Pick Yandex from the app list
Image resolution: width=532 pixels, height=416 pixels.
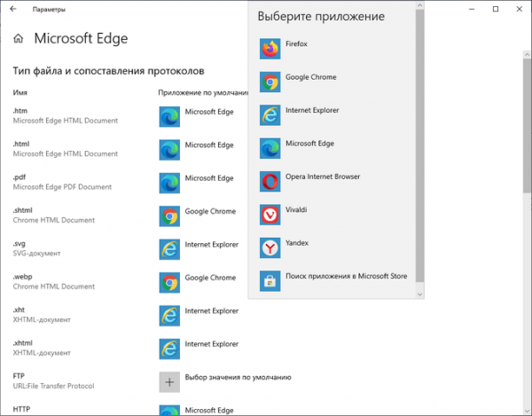[x=333, y=247]
